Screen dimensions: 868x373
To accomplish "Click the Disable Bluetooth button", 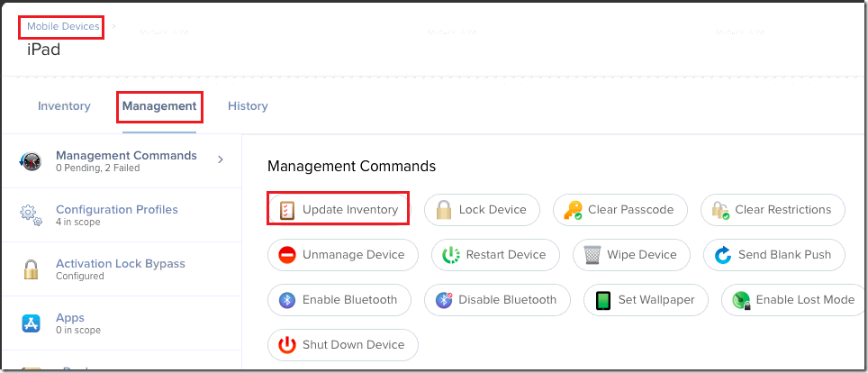I will tap(497, 300).
